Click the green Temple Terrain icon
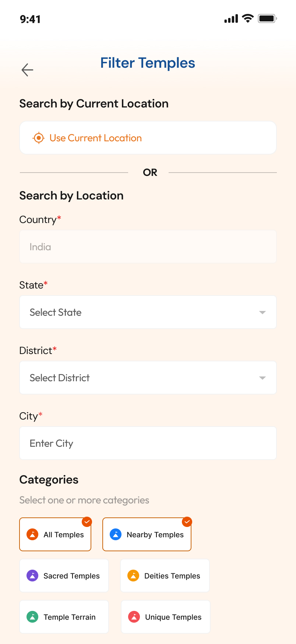Image resolution: width=296 pixels, height=644 pixels. (x=32, y=617)
